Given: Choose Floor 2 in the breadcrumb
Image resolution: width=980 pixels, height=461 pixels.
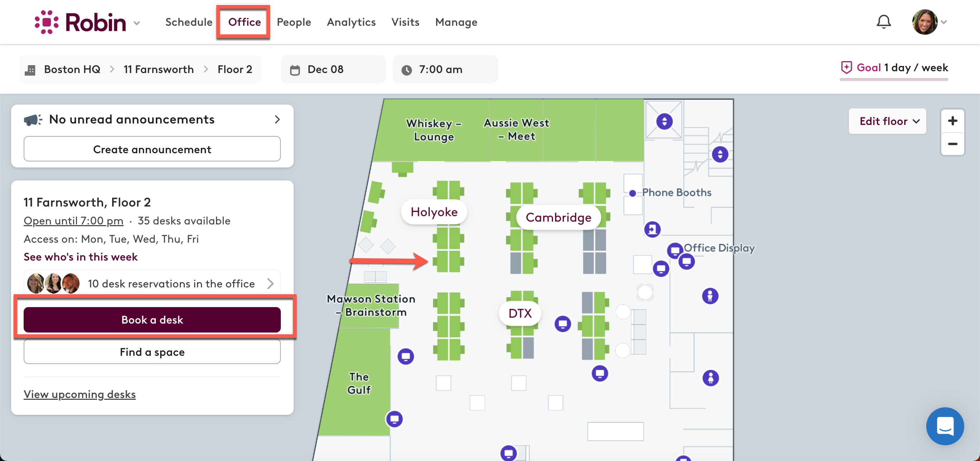Looking at the screenshot, I should click(x=235, y=69).
